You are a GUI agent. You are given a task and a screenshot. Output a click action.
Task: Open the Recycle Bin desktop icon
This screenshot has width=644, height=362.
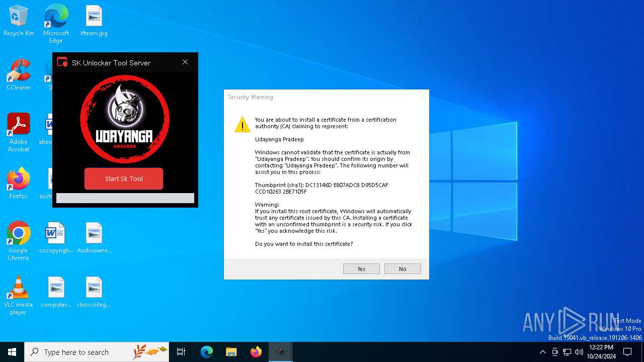point(19,21)
